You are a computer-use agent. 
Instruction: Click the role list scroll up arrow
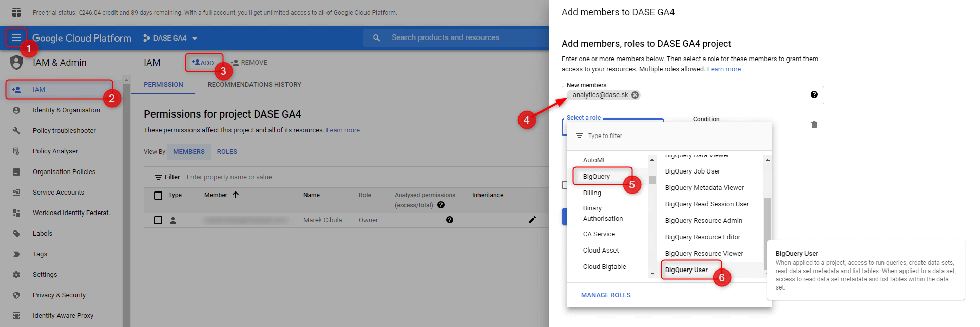(x=767, y=160)
